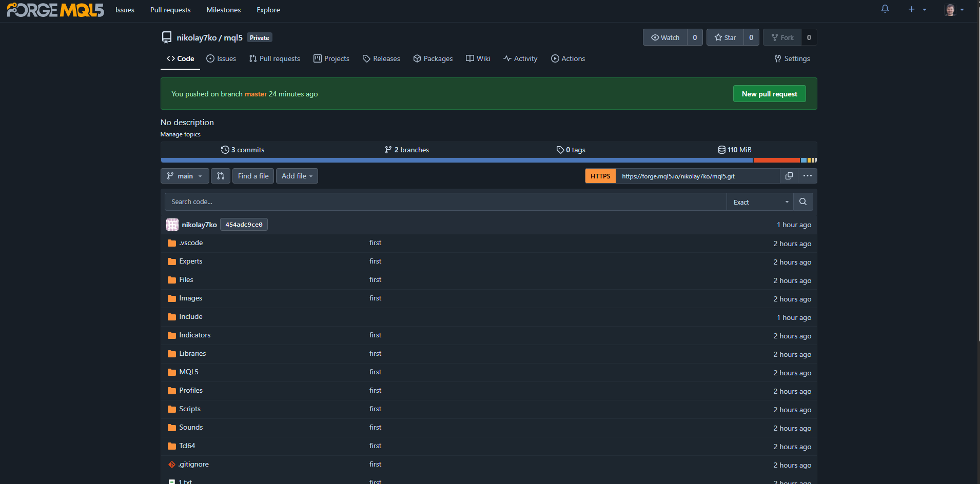
Task: Open the stargazers count
Action: tap(751, 37)
